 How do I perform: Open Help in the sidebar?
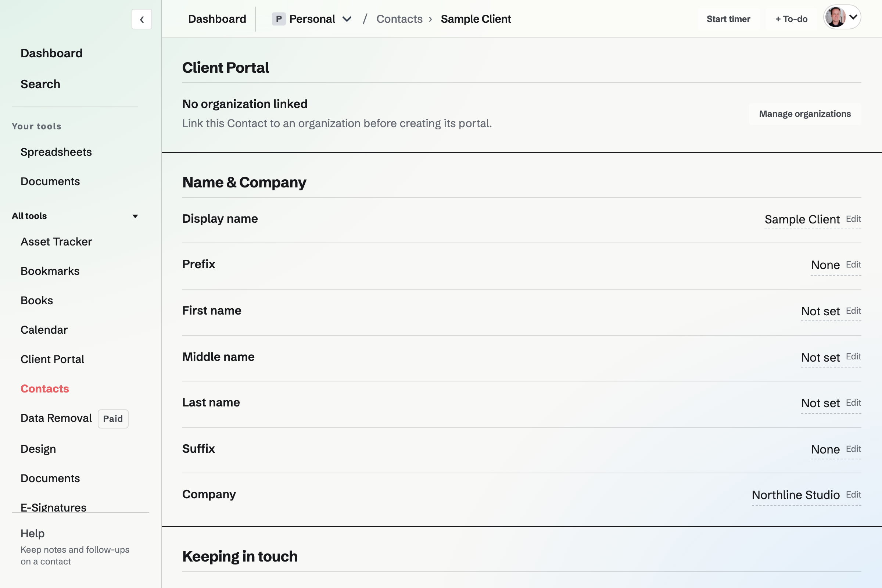coord(33,533)
